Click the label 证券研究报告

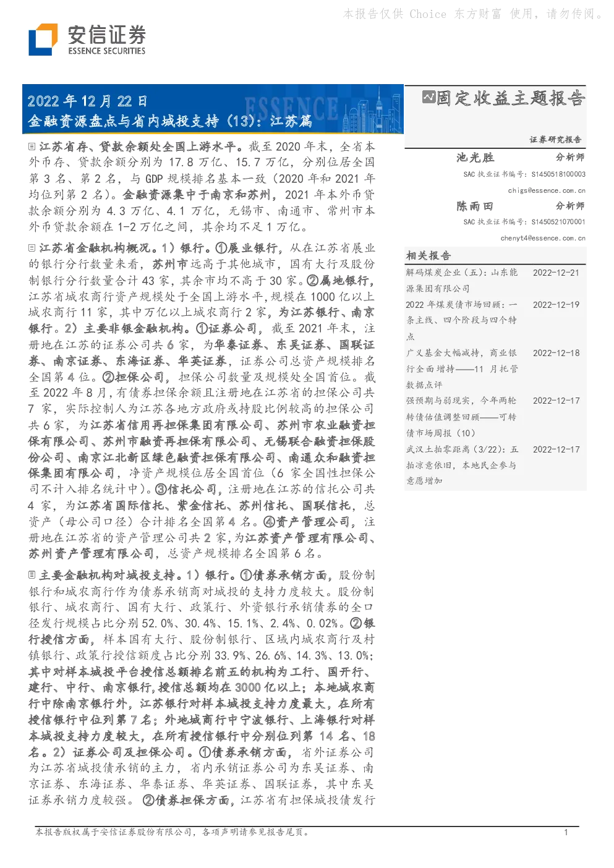coord(555,139)
